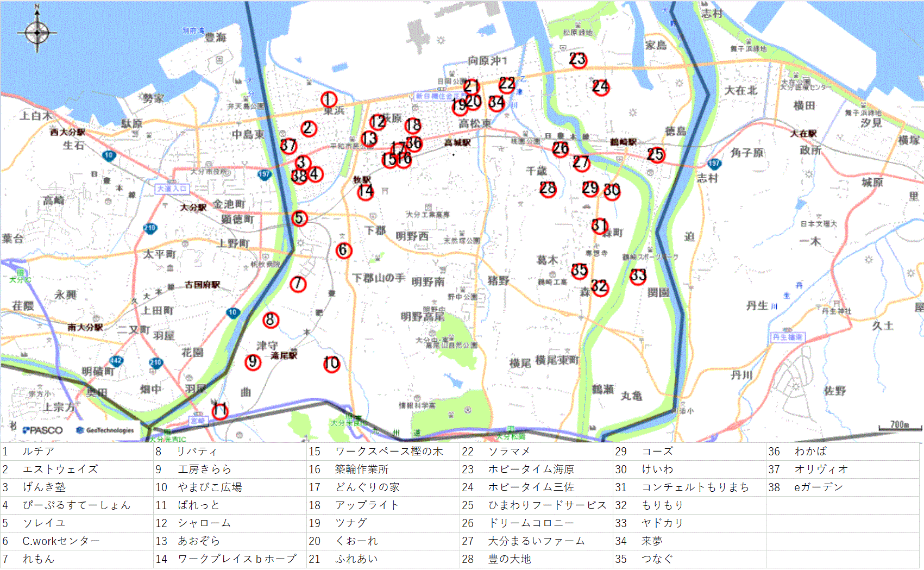Select map marker 30 on the map

(612, 191)
